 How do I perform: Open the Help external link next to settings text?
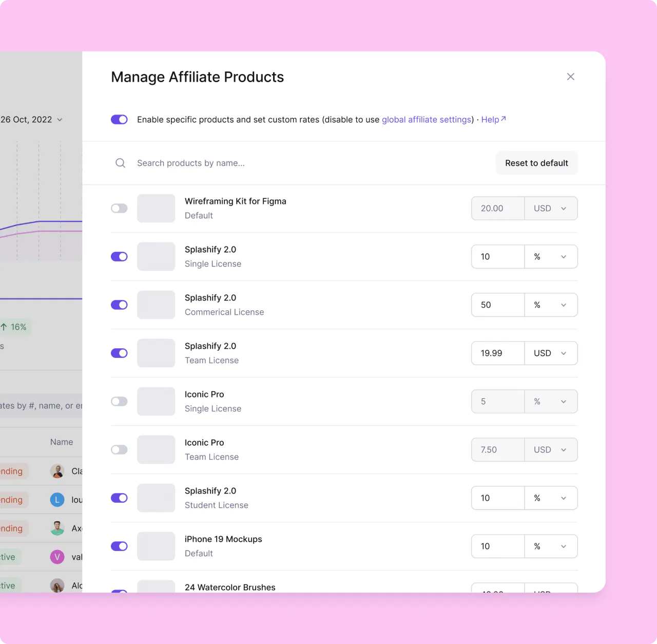coord(490,119)
